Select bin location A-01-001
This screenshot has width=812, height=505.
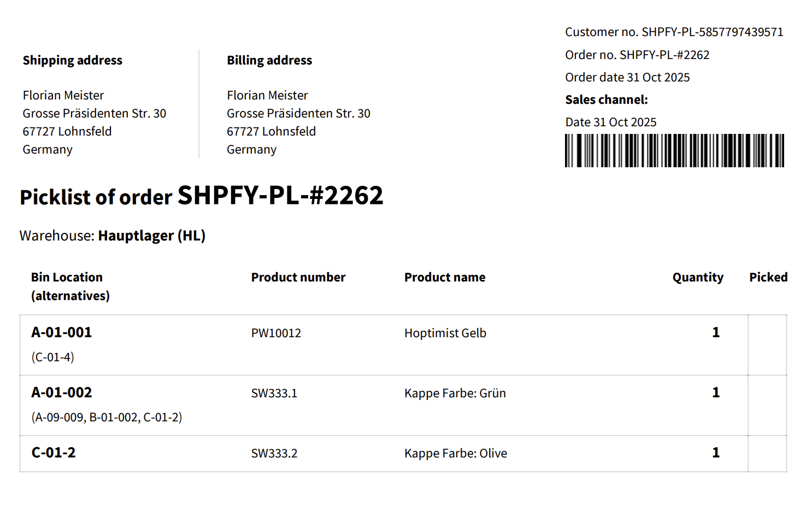[x=62, y=332]
